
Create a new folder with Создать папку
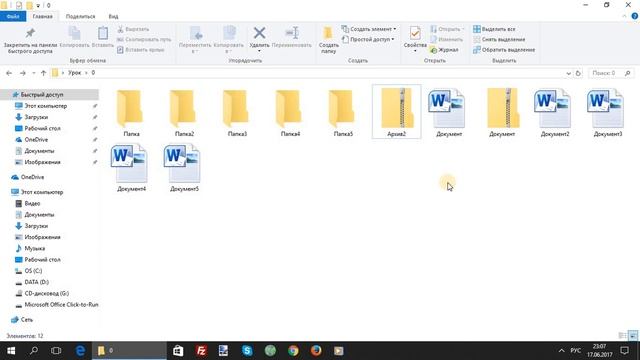[x=329, y=39]
